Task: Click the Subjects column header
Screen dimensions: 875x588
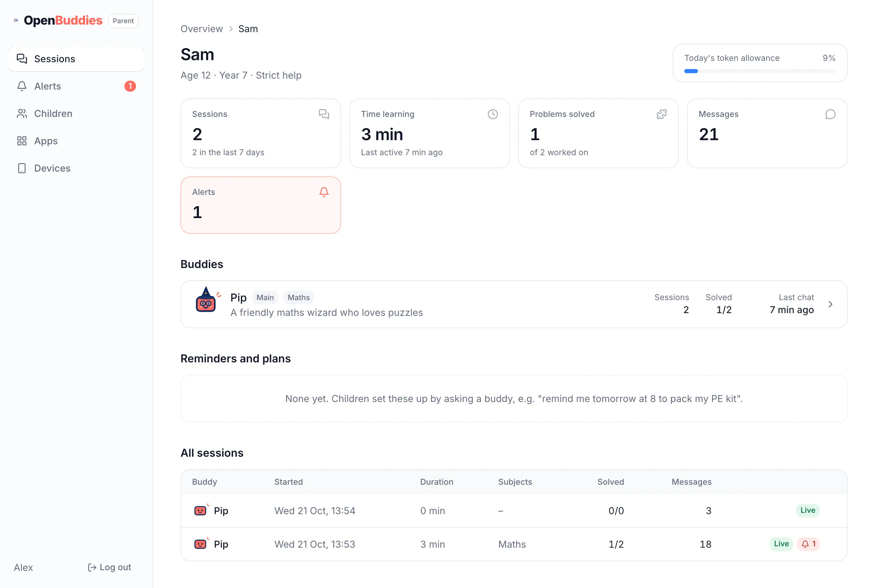Action: (x=515, y=482)
